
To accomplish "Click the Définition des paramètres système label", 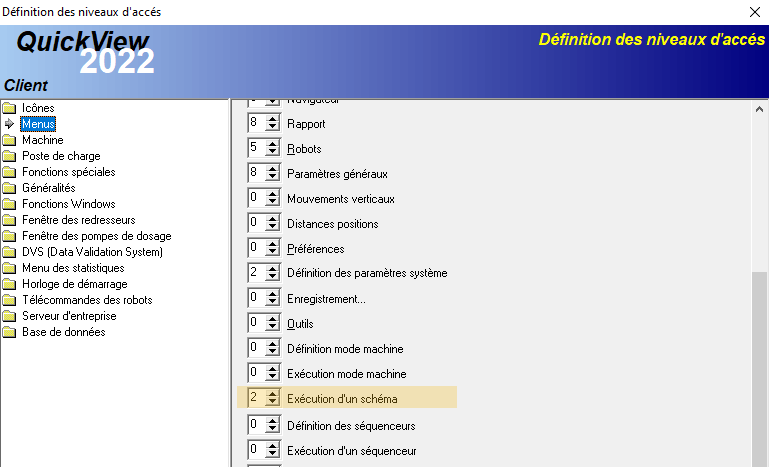I will click(367, 273).
